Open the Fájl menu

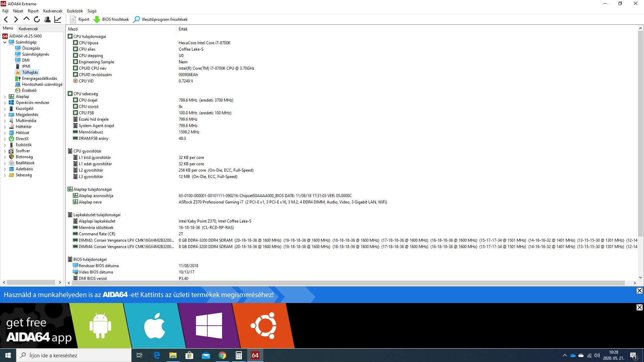click(5, 11)
